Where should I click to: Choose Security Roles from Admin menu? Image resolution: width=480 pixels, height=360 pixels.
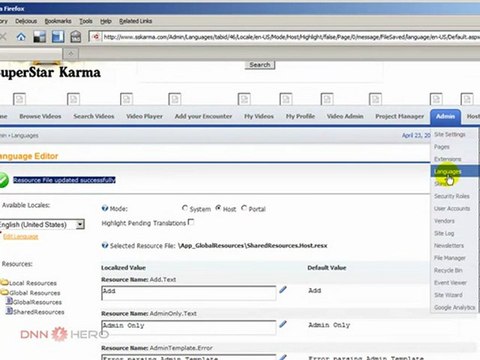(x=452, y=196)
